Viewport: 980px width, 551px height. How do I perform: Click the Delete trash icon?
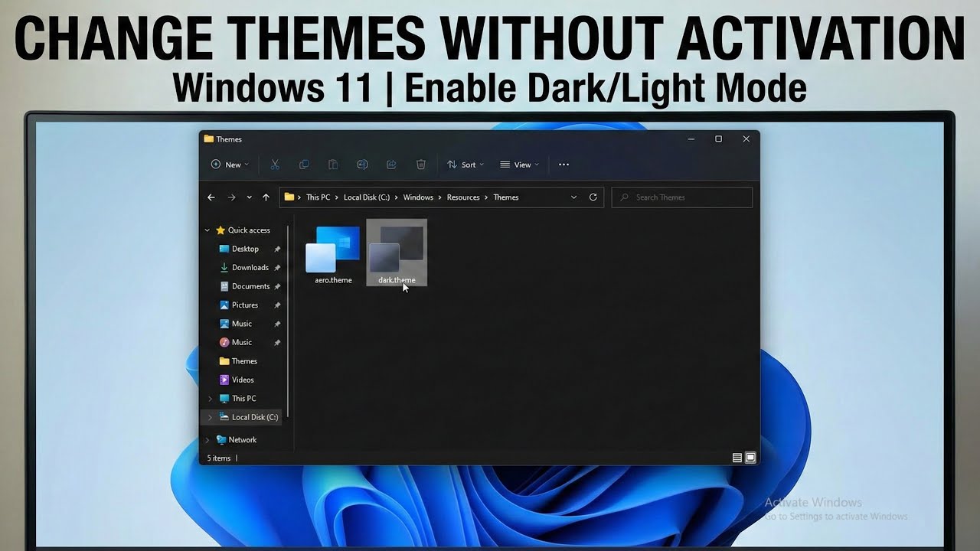[420, 165]
